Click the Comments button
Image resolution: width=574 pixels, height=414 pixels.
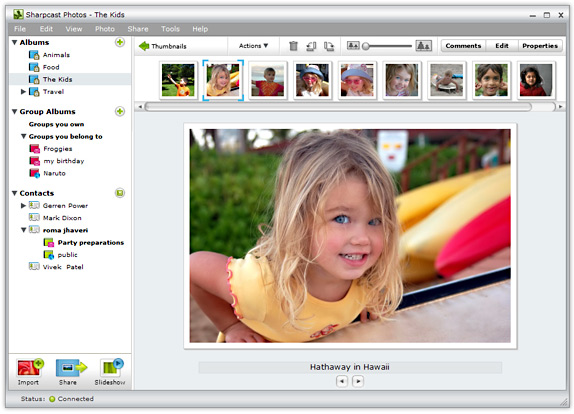coord(463,46)
